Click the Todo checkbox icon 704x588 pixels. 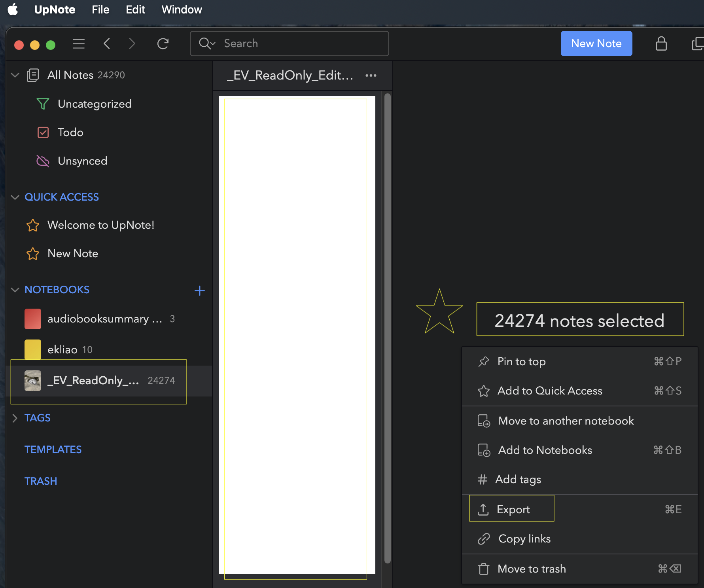43,132
